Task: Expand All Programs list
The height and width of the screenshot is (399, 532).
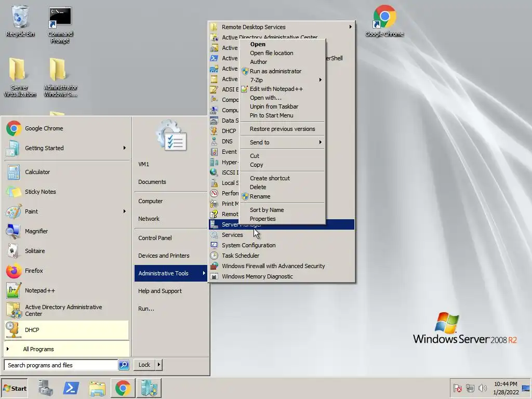Action: tap(66, 349)
